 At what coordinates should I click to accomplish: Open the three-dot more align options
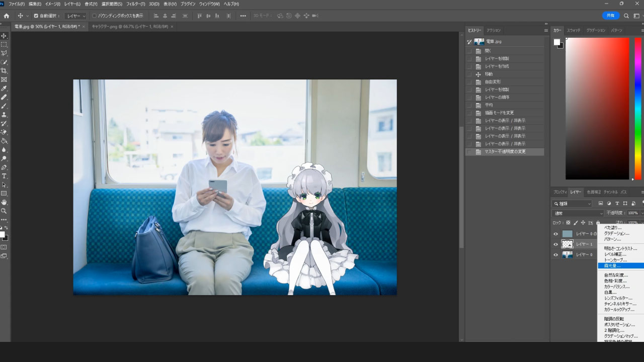tap(243, 16)
